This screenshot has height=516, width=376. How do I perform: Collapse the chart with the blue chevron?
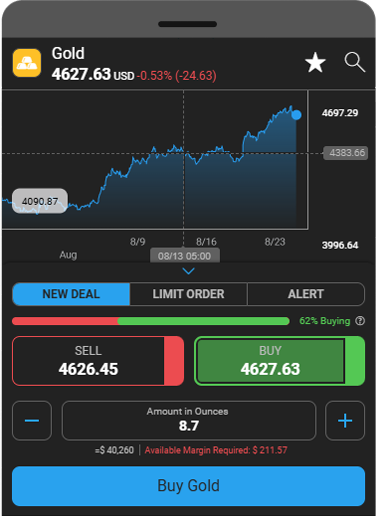189,271
